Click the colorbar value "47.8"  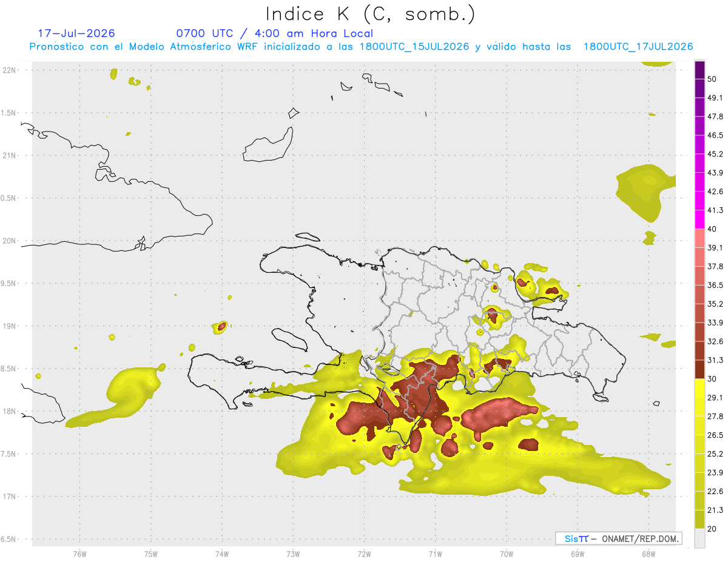click(x=715, y=117)
